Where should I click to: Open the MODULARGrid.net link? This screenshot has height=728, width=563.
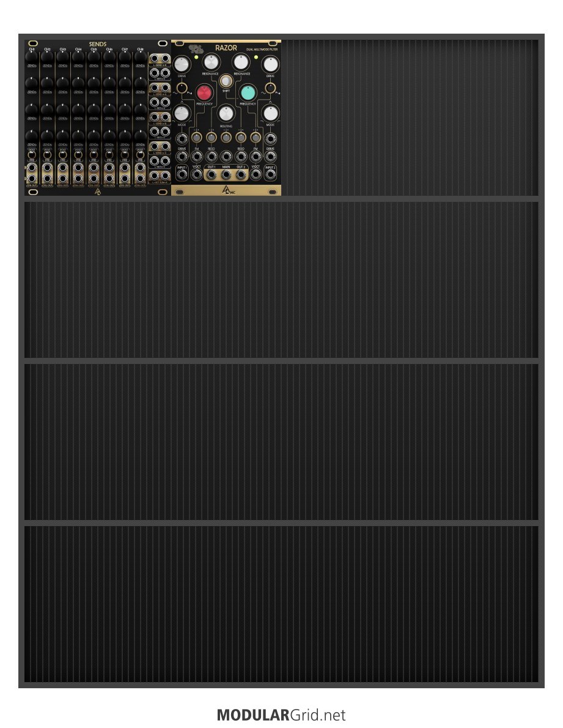[x=281, y=715]
